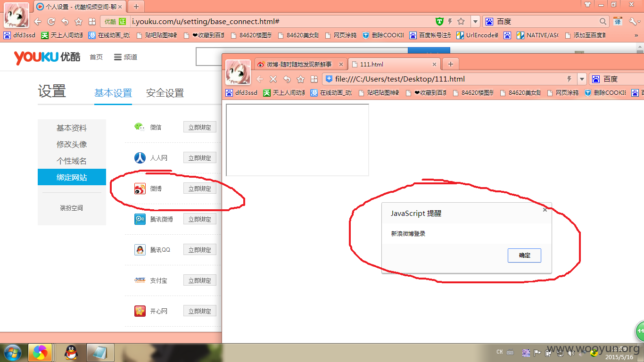
Task: Click the YOUKU 优酷 logo
Action: [47, 57]
